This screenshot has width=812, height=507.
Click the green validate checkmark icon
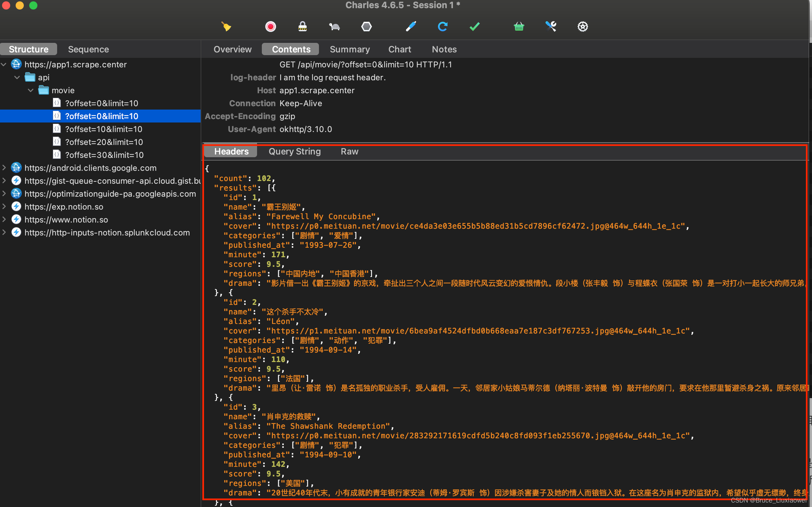click(x=474, y=27)
